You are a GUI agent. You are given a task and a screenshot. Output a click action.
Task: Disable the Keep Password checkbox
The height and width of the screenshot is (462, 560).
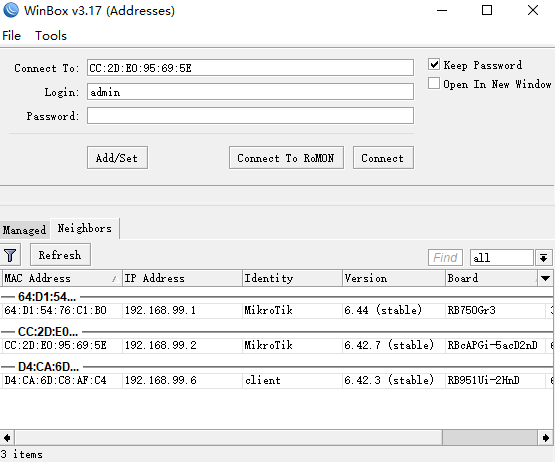[434, 65]
